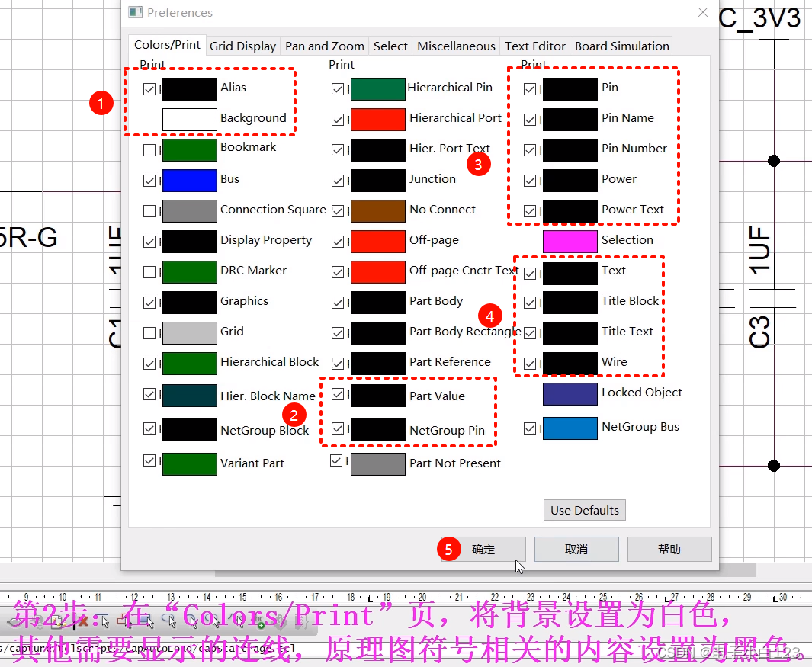Screen dimensions: 812x667
Task: Open the Pan and Zoom tab
Action: 324,46
